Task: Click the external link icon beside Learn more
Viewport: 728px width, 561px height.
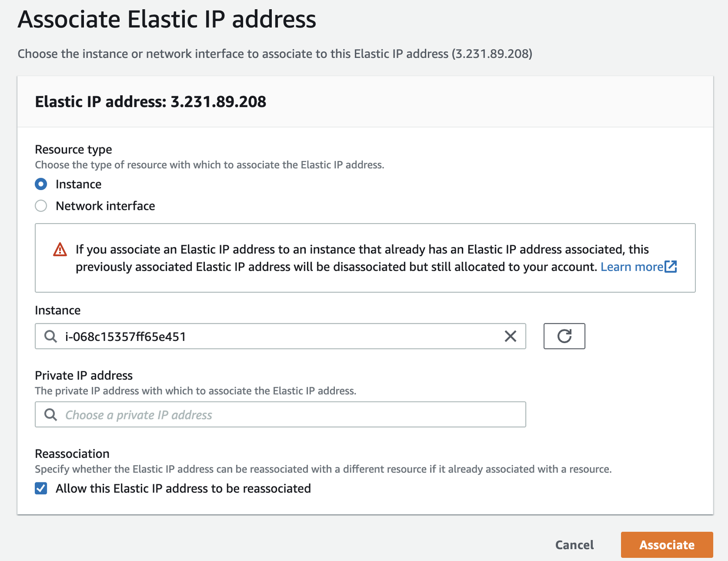Action: click(671, 267)
